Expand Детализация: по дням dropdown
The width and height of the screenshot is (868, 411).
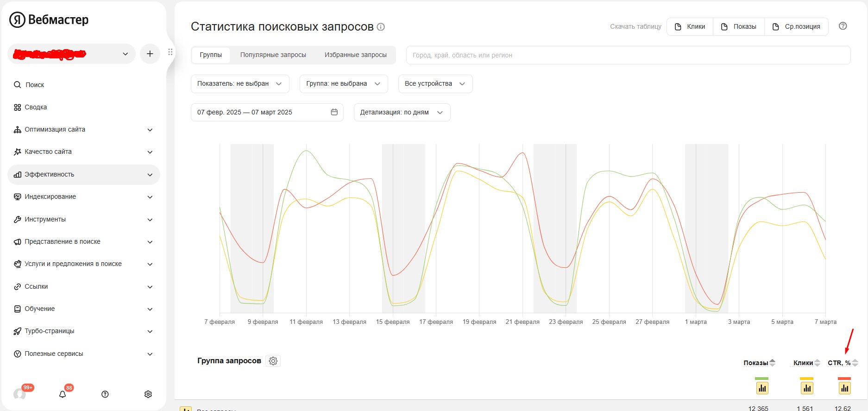coord(402,113)
